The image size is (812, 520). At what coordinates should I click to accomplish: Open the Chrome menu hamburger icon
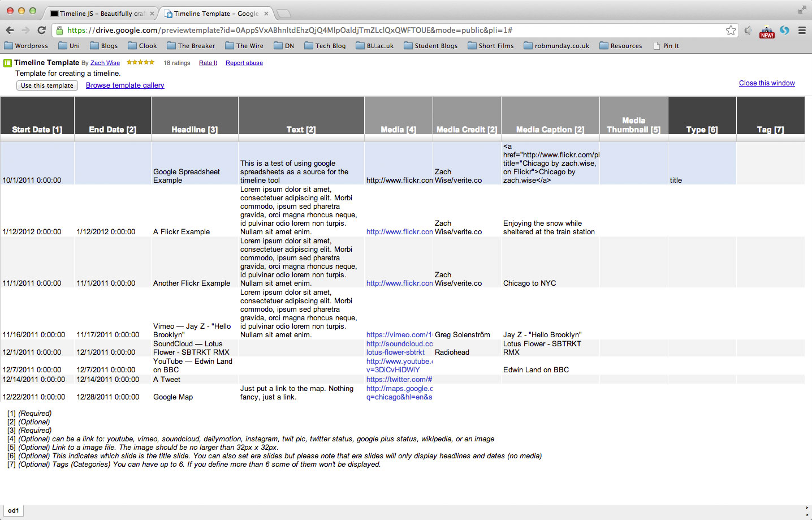pyautogui.click(x=802, y=30)
